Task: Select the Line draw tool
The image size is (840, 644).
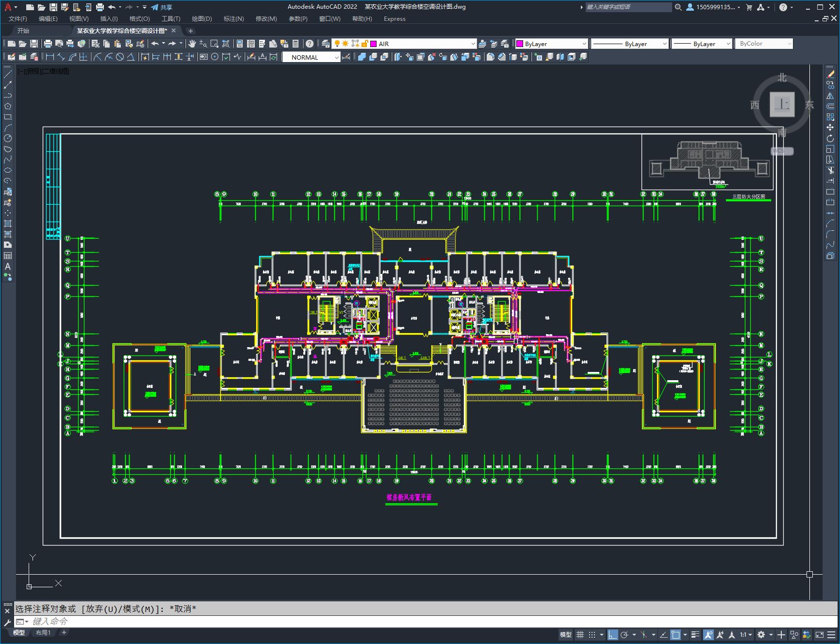Action: click(8, 74)
